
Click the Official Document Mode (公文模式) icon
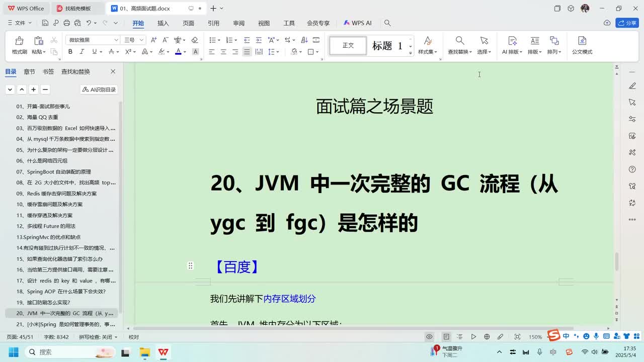pyautogui.click(x=582, y=41)
